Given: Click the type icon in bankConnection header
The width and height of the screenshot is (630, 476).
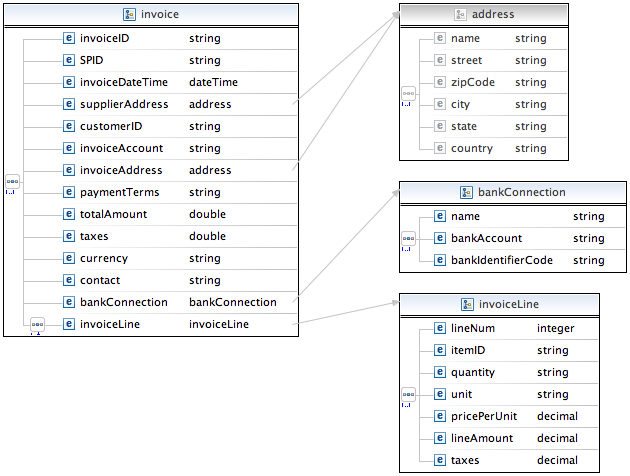Looking at the screenshot, I should pos(467,192).
